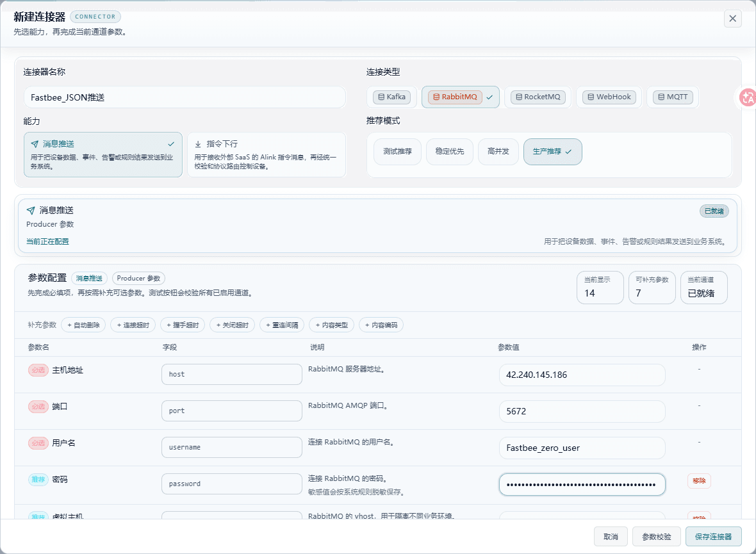
Task: Select 高并发 recommended mode
Action: pos(498,151)
